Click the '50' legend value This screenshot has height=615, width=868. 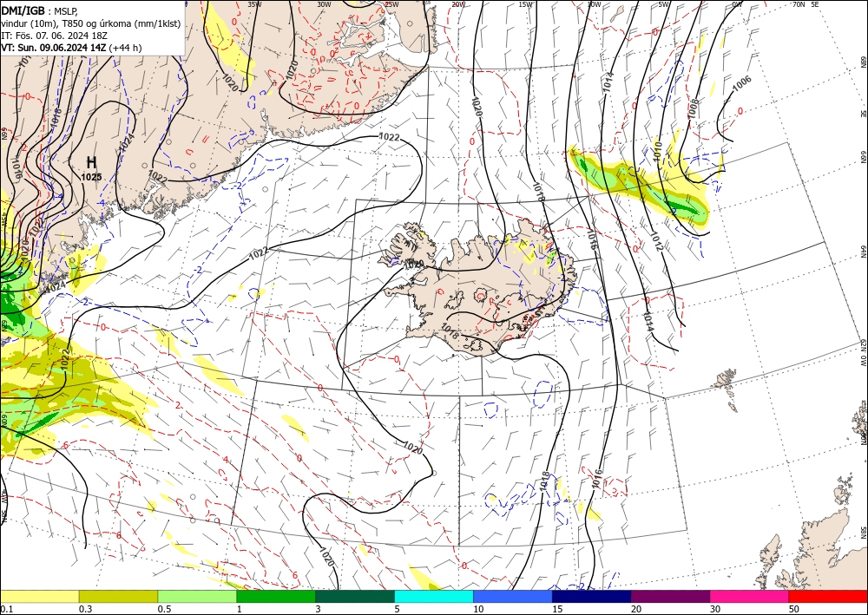(x=794, y=609)
